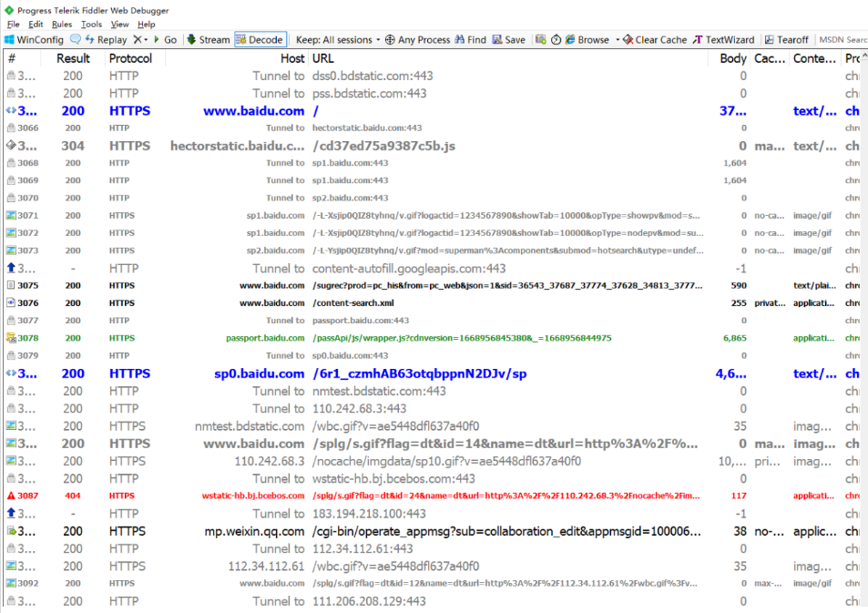Expand the Browse dropdown arrow

coord(618,40)
